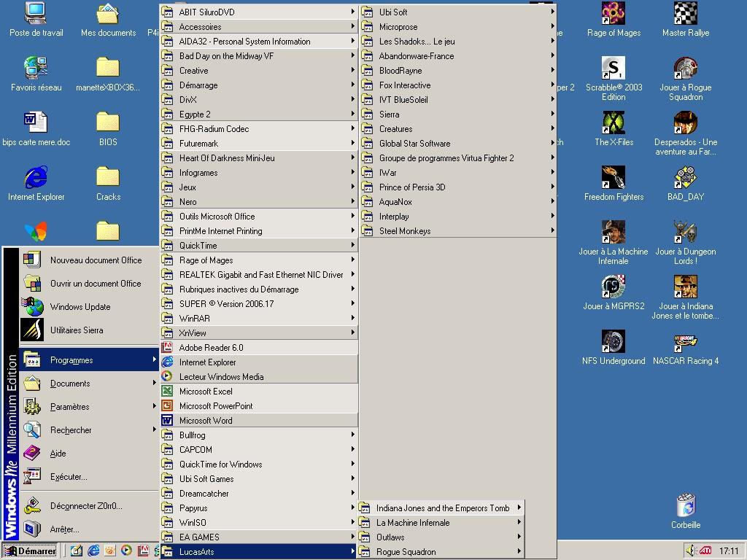747x560 pixels.
Task: Open the SUPER © Version 2006.17 folder
Action: pos(259,304)
